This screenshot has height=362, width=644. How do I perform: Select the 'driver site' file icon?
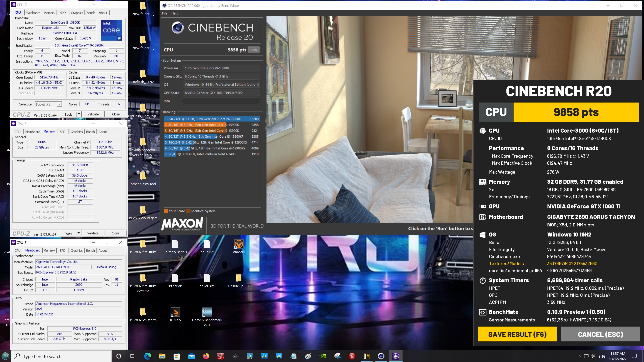coord(207,281)
